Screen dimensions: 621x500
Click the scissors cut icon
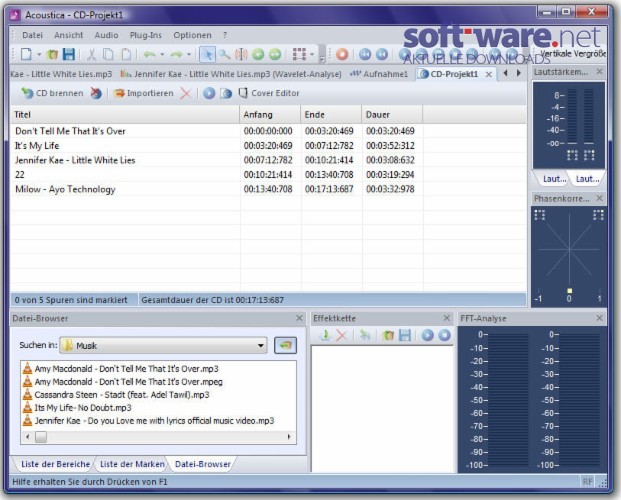[x=91, y=54]
